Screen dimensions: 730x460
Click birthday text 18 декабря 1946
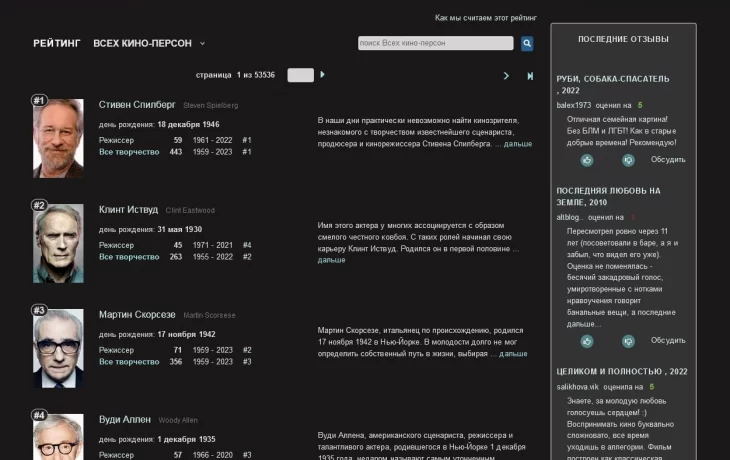[188, 124]
